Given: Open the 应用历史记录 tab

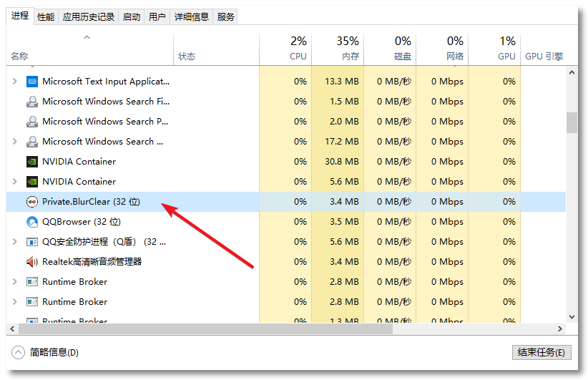Looking at the screenshot, I should pyautogui.click(x=89, y=17).
